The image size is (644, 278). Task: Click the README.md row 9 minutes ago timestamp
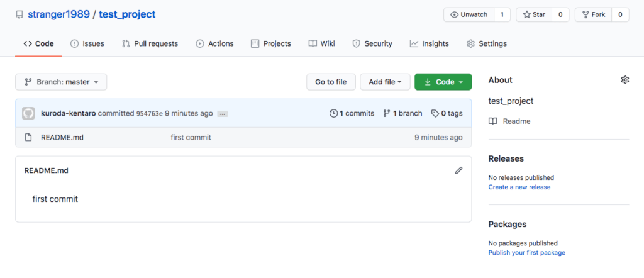pyautogui.click(x=438, y=138)
